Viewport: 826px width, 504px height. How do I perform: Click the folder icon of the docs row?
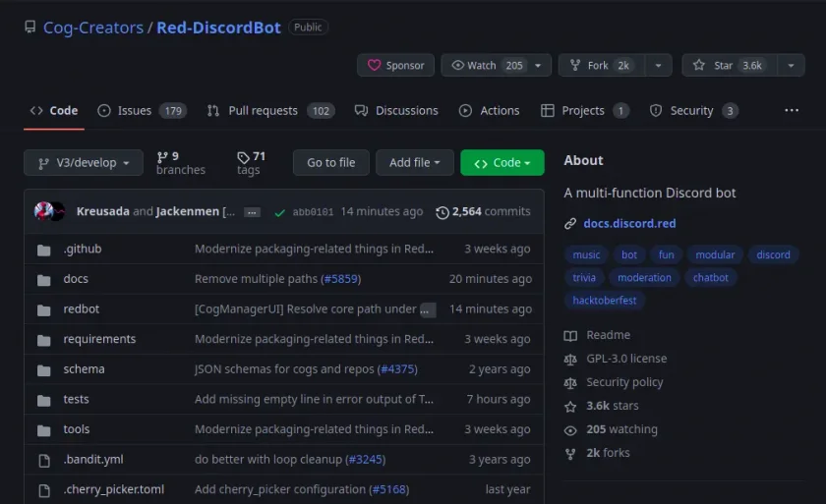point(43,280)
